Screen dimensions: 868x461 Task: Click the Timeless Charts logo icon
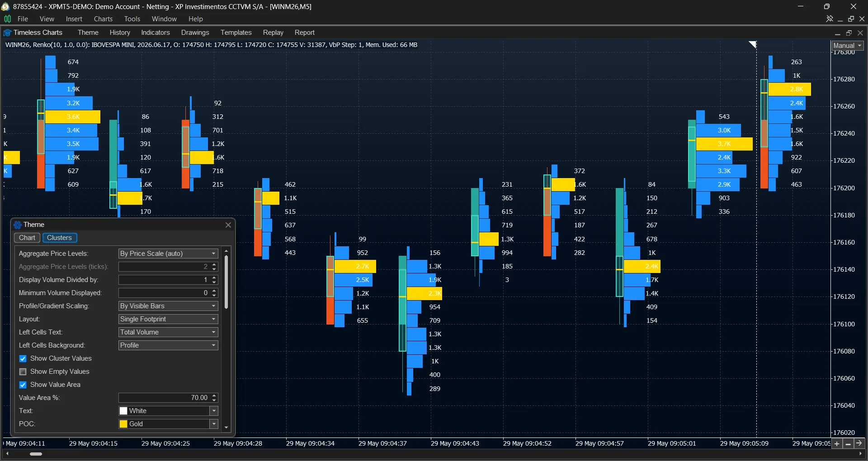click(7, 33)
